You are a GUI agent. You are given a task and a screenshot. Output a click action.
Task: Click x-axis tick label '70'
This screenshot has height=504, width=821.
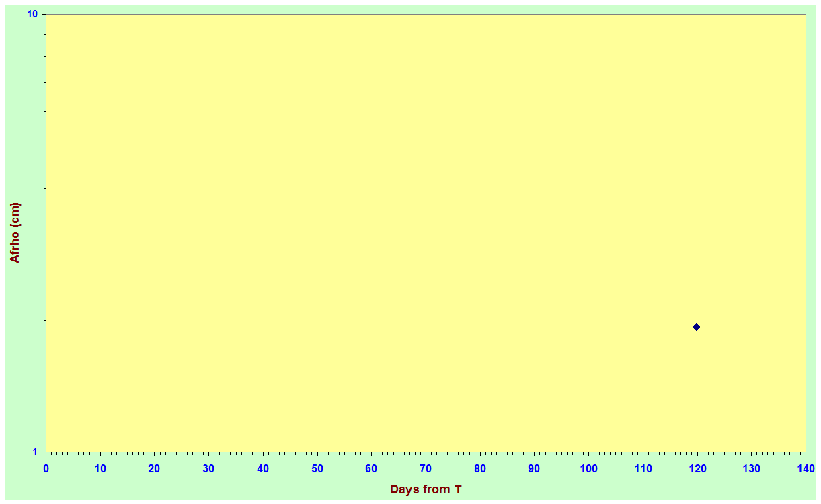point(426,468)
